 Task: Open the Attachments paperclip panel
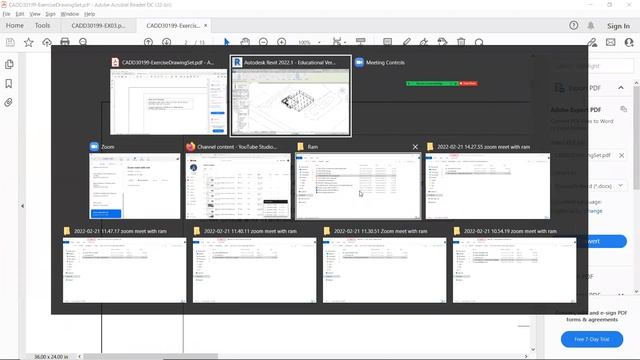click(x=9, y=102)
